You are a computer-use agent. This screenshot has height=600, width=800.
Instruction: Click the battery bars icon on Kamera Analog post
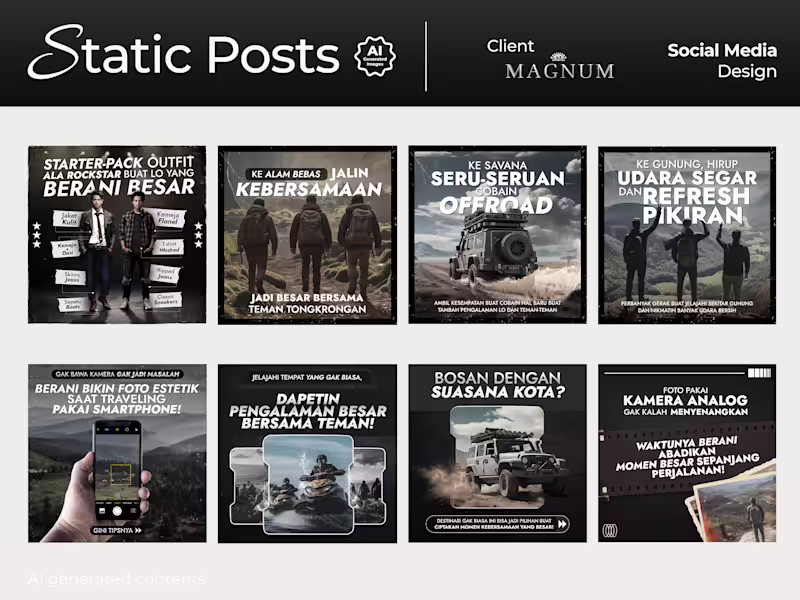pos(759,373)
